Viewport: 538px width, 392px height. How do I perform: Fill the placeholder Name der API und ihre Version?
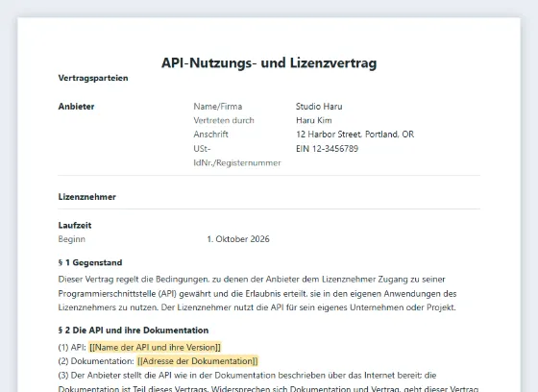pos(155,348)
